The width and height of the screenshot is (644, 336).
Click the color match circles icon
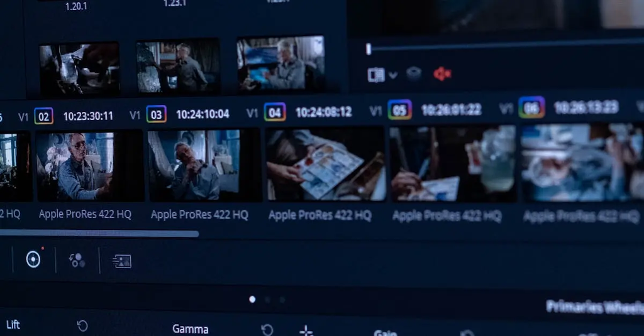pyautogui.click(x=77, y=260)
